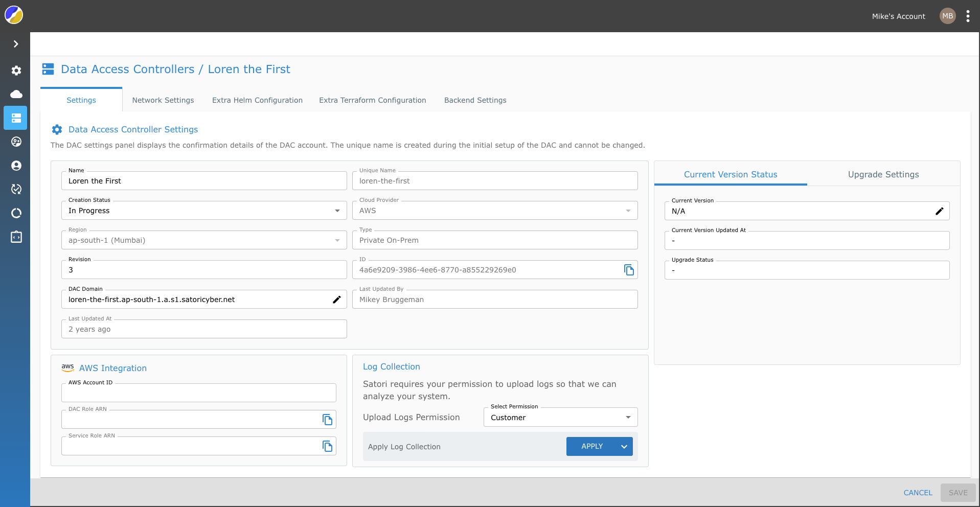Select the Data Access Controllers sidebar icon

[x=16, y=118]
